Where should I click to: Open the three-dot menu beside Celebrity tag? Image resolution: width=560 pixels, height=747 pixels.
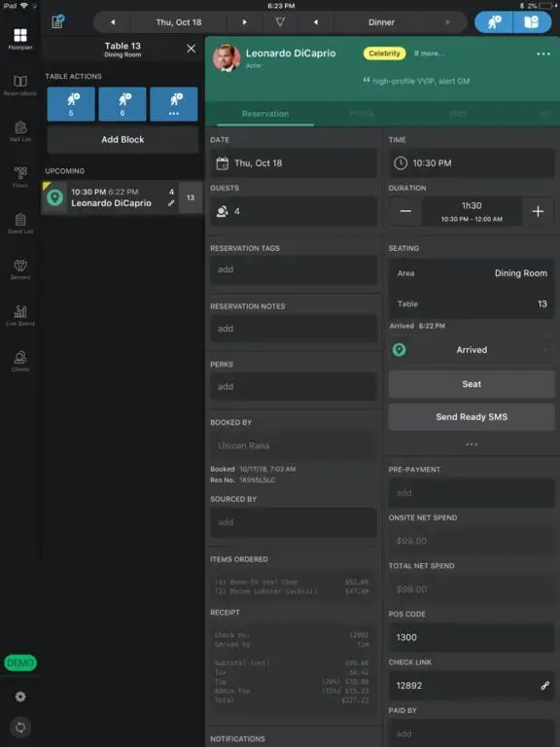[x=543, y=53]
